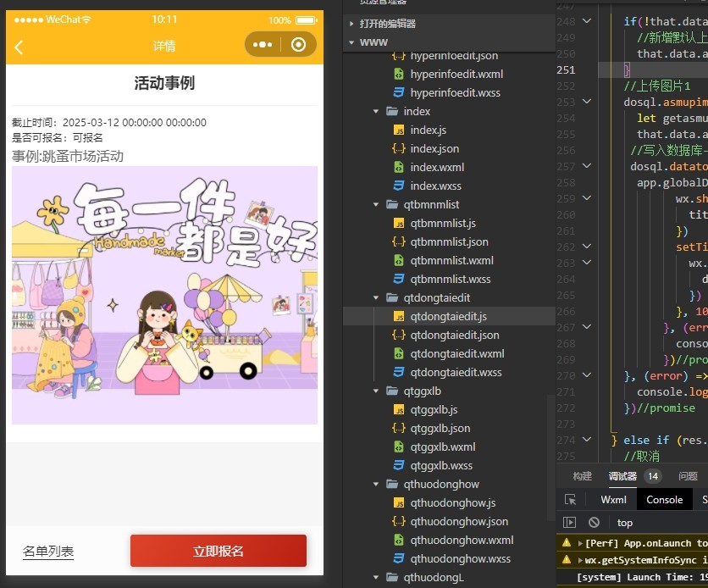708x588 pixels.
Task: Expand the [Perf] App.onLaunch warning
Action: 580,543
